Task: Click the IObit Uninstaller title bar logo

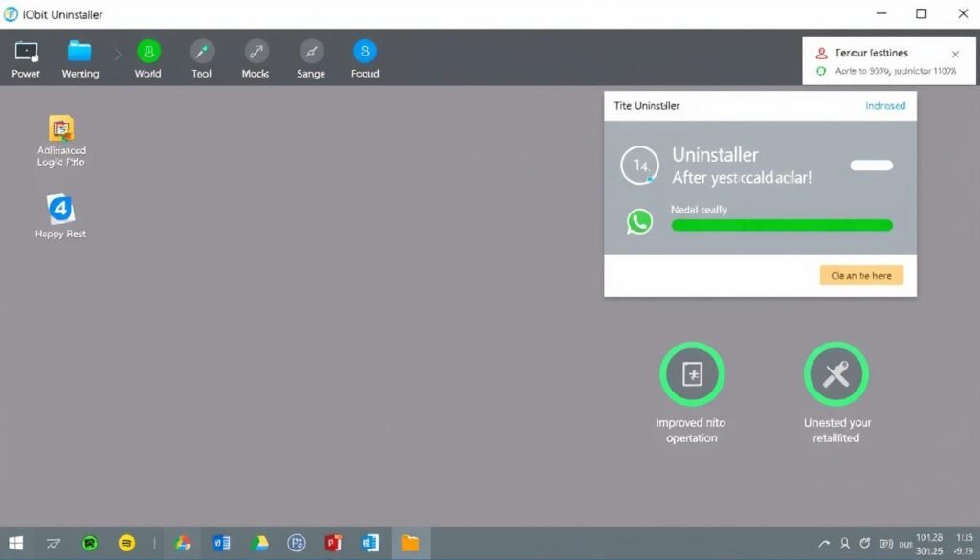Action: point(11,13)
